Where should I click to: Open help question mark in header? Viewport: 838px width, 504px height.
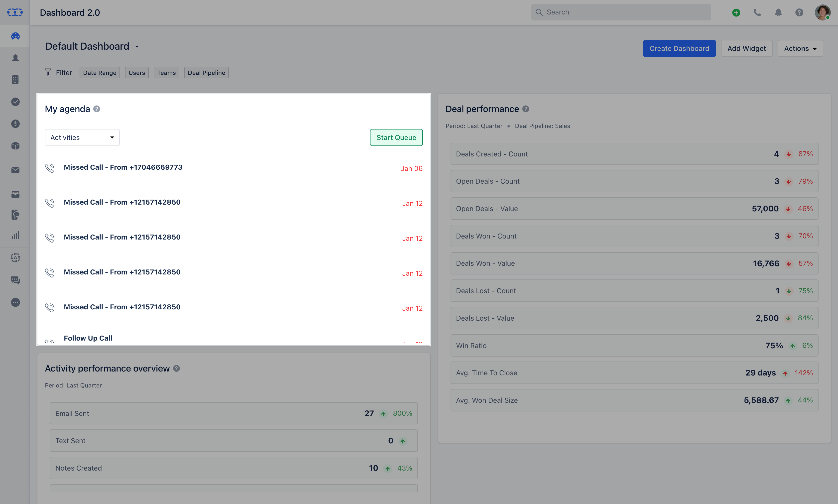tap(799, 12)
